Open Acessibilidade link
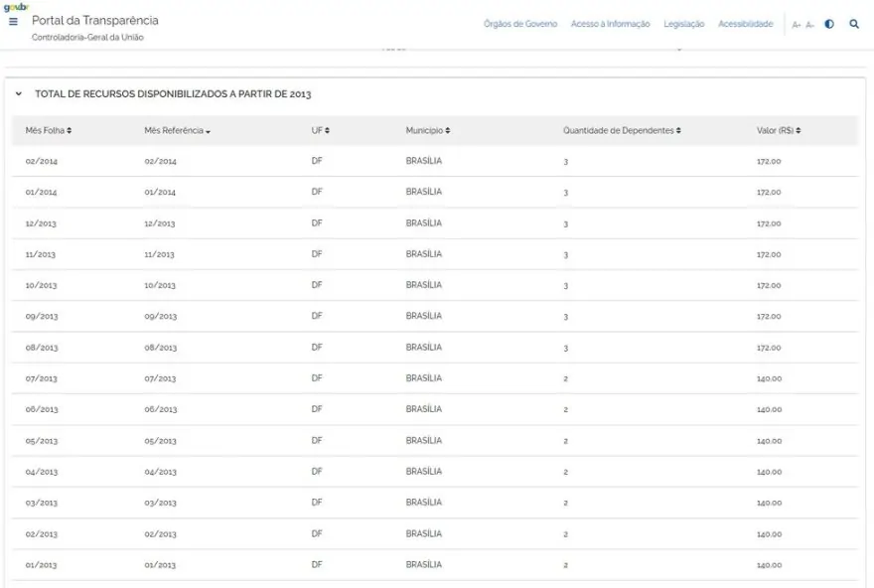 (x=745, y=24)
